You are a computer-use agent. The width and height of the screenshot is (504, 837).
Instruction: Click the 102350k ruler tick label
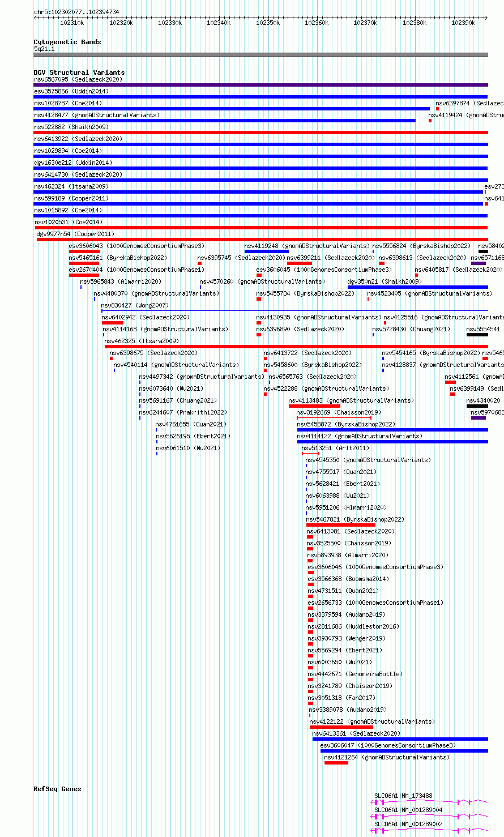tap(268, 23)
